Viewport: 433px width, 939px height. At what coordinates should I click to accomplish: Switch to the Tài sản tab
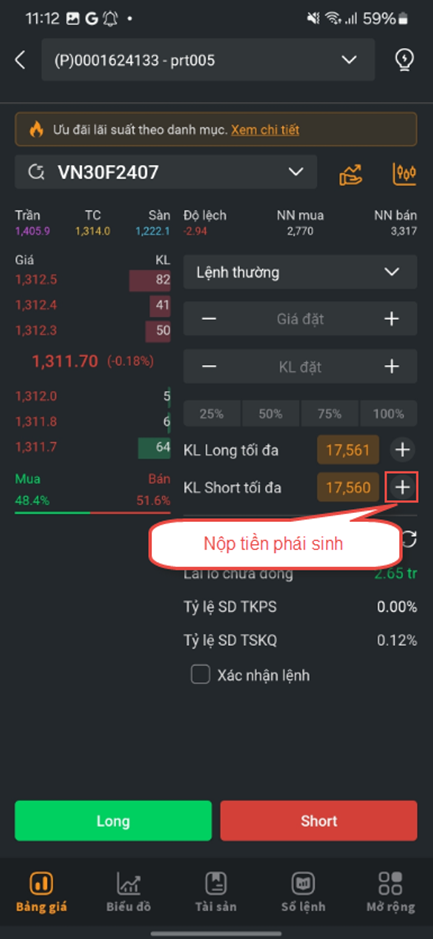tap(216, 891)
